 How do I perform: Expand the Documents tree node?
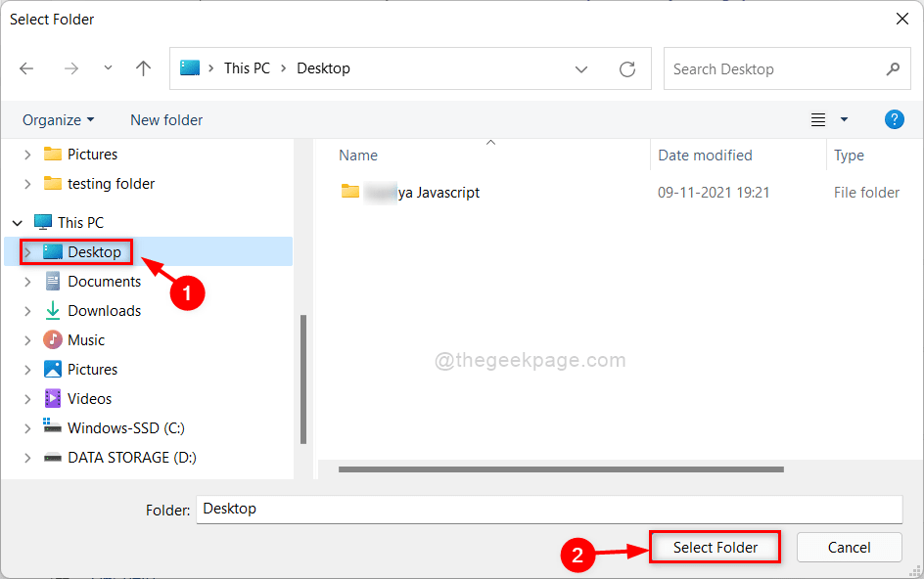click(x=27, y=282)
